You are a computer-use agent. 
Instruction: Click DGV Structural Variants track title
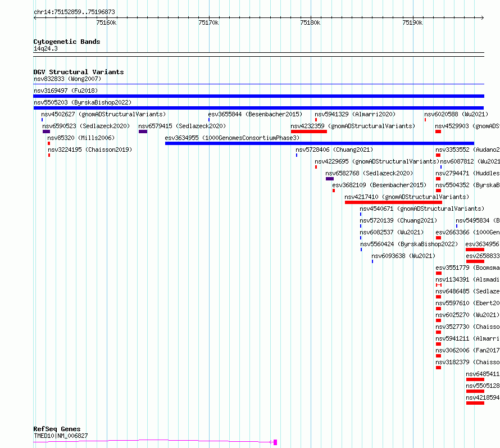pyautogui.click(x=79, y=72)
